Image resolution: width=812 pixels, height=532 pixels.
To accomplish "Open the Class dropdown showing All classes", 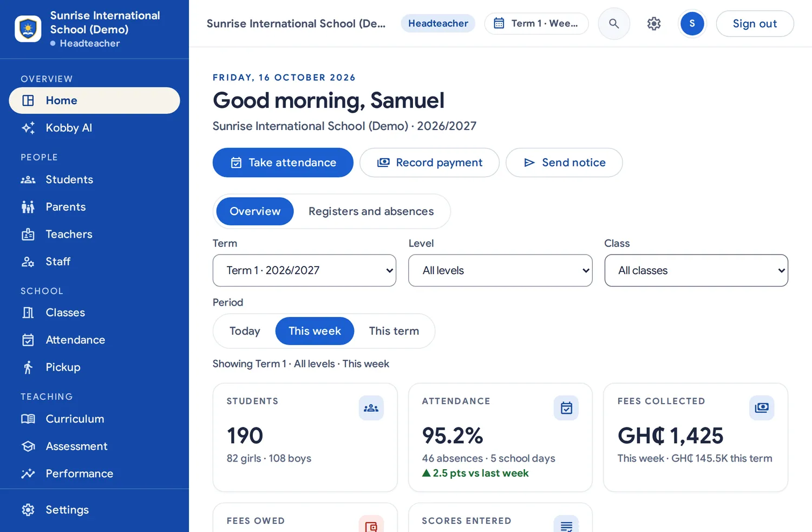I will (696, 270).
